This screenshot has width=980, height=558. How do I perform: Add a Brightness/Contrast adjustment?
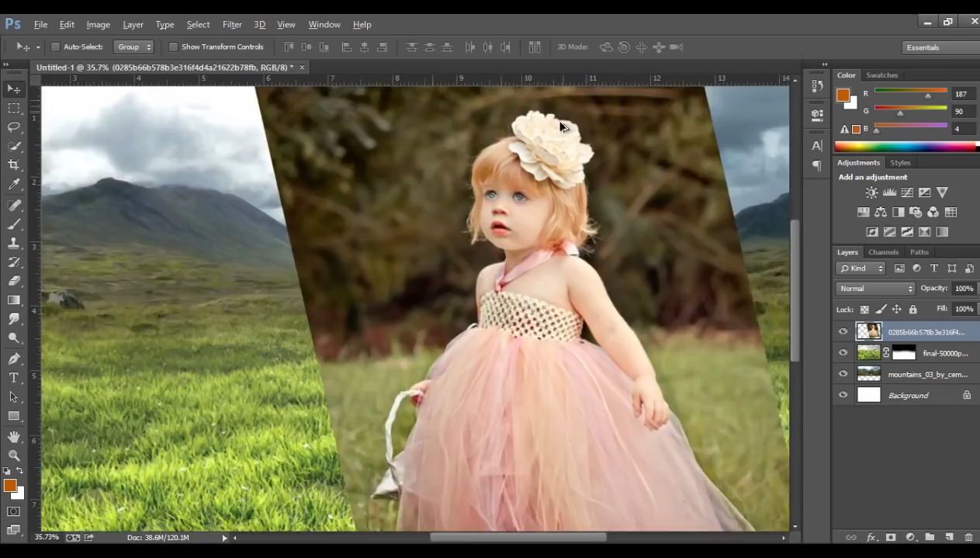pyautogui.click(x=871, y=192)
